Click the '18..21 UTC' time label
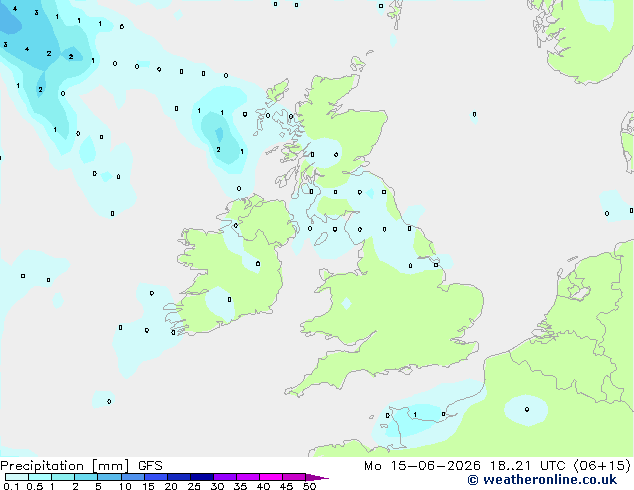 pyautogui.click(x=527, y=466)
